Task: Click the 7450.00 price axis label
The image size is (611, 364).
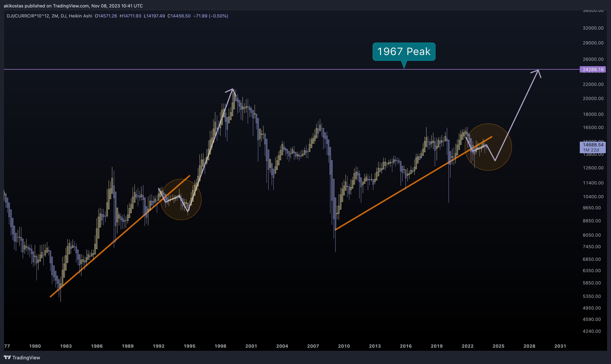Action: pos(592,247)
